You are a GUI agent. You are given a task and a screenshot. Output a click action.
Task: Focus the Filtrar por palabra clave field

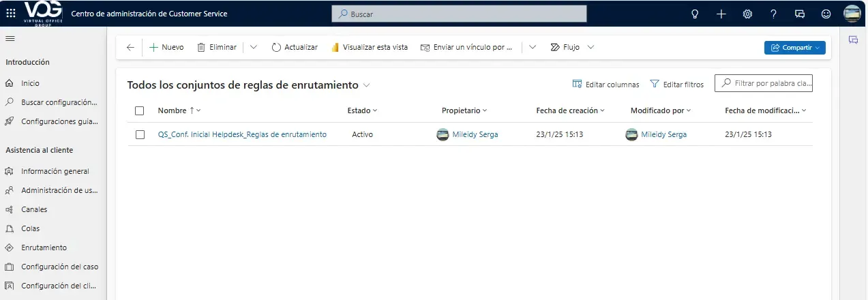768,83
